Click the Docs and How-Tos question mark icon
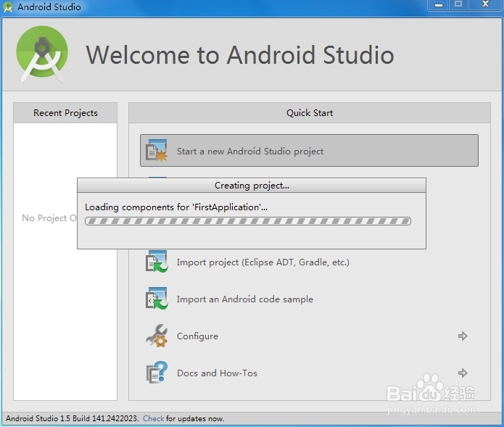504x427 pixels. 157,373
